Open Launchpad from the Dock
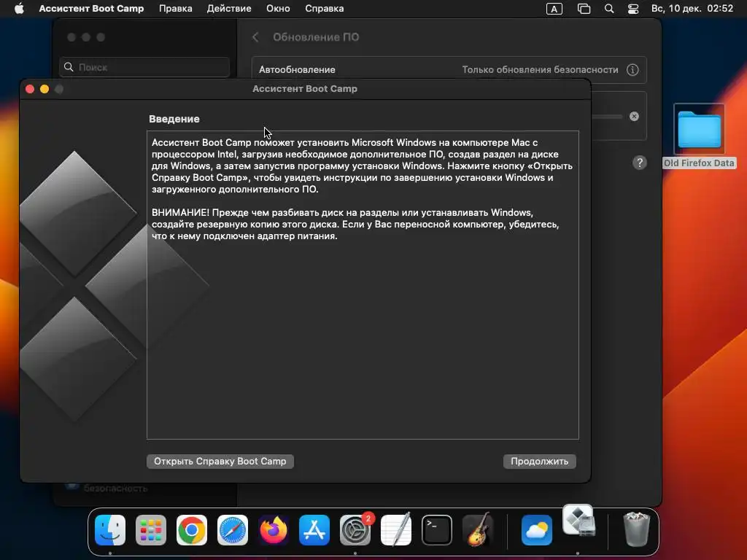747x560 pixels. pyautogui.click(x=151, y=530)
